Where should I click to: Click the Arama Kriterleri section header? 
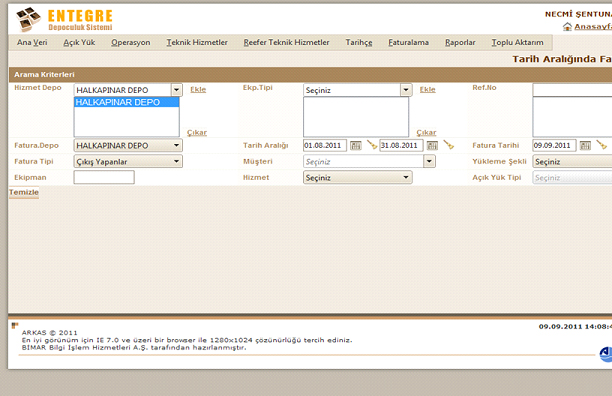click(x=310, y=74)
